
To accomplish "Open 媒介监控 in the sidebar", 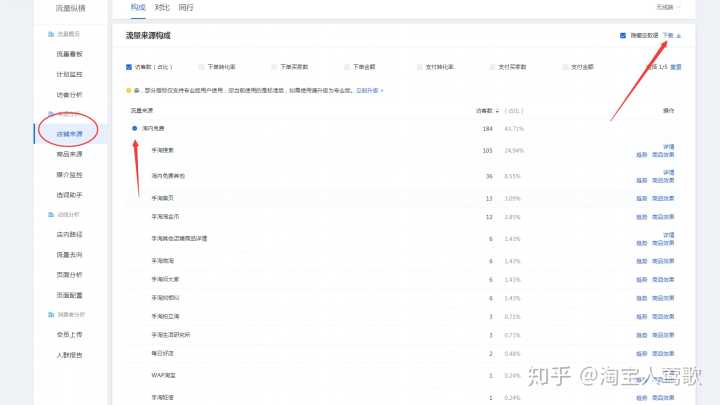I will point(69,175).
